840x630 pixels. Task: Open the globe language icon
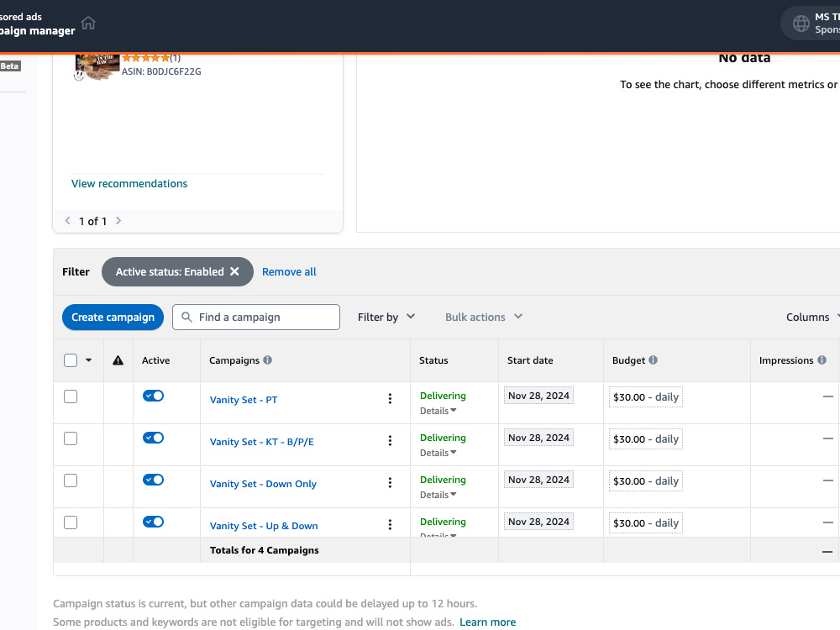tap(801, 23)
